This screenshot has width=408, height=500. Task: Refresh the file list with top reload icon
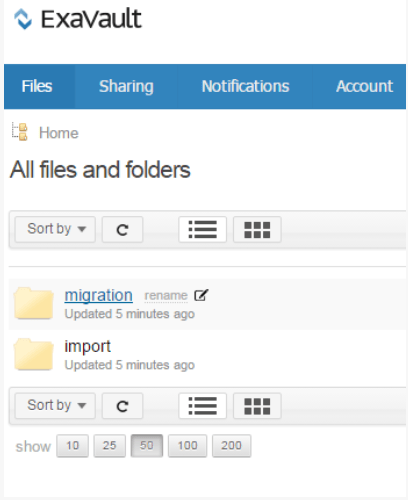(122, 230)
